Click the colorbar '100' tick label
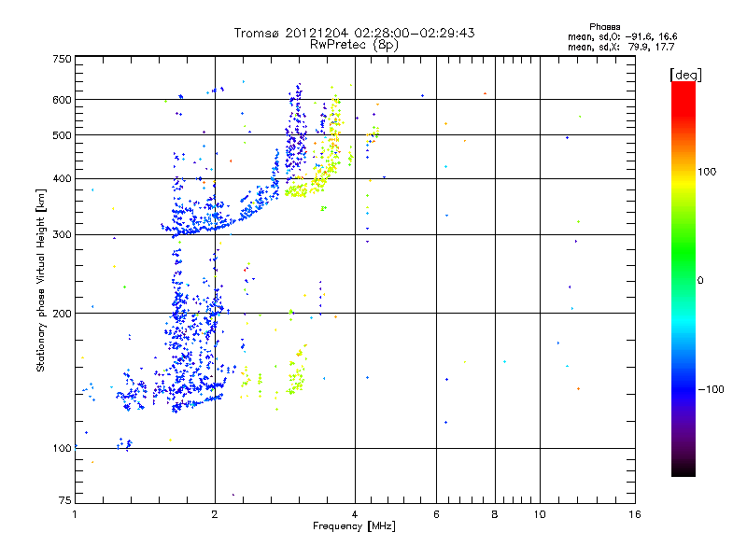The image size is (747, 560). (x=707, y=172)
